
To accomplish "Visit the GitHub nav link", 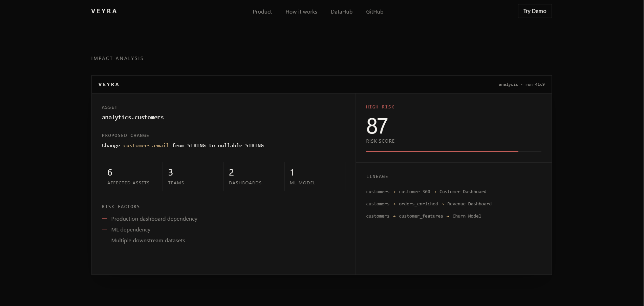I will (x=375, y=12).
